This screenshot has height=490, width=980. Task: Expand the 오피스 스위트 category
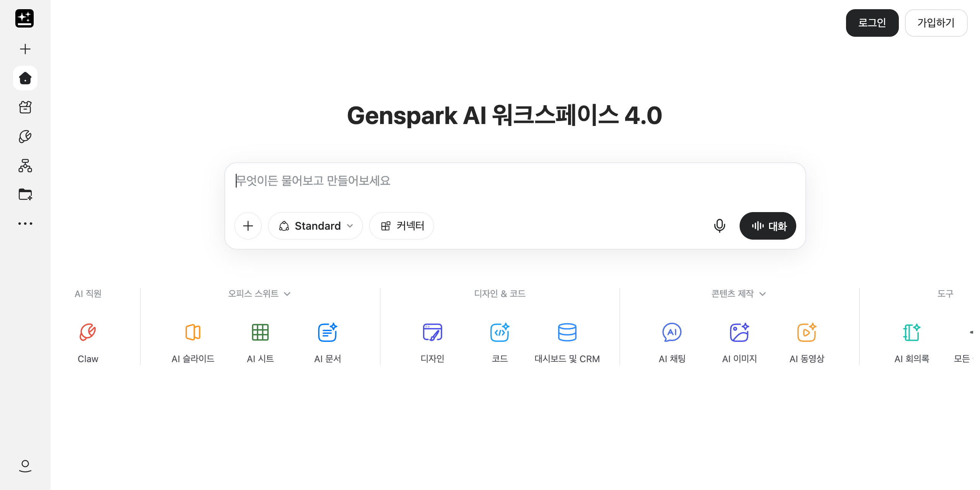(x=260, y=294)
